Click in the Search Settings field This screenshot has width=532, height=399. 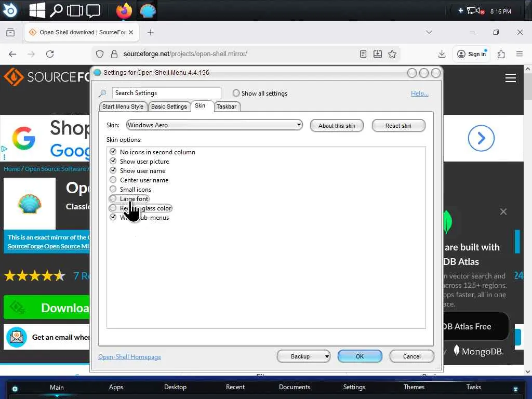pos(167,93)
